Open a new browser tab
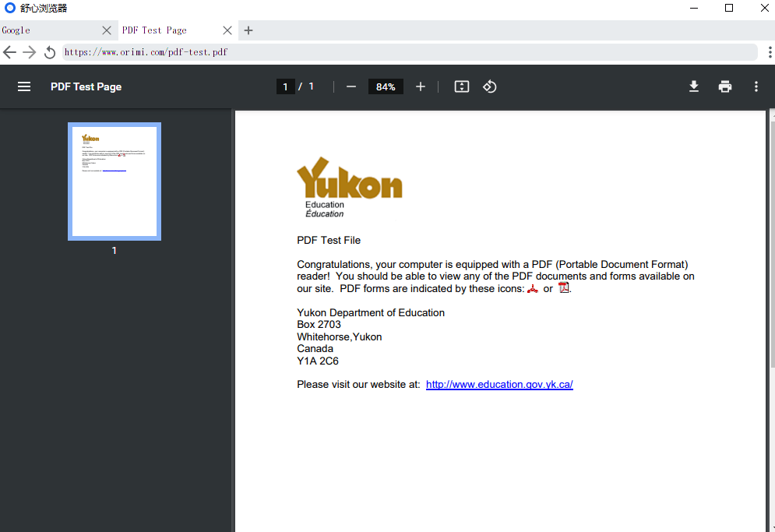 pos(248,30)
